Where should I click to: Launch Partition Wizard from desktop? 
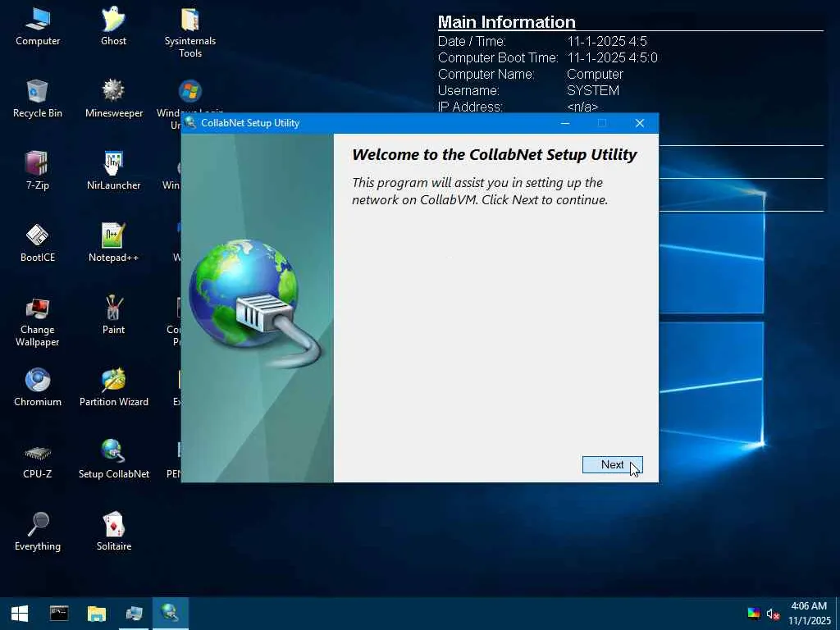coord(113,387)
